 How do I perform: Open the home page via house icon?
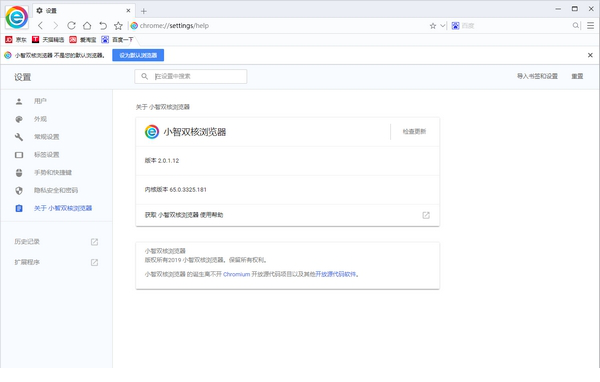[87, 26]
